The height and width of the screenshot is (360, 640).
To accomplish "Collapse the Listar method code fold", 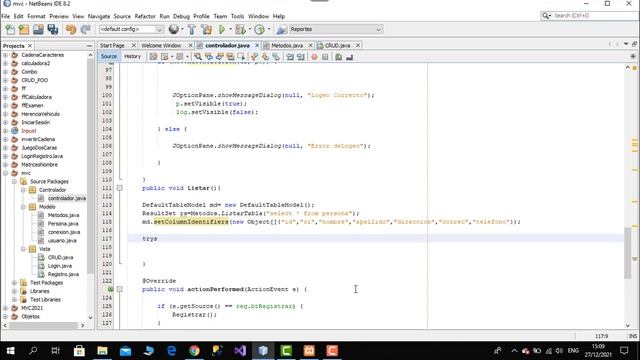I will (120, 188).
